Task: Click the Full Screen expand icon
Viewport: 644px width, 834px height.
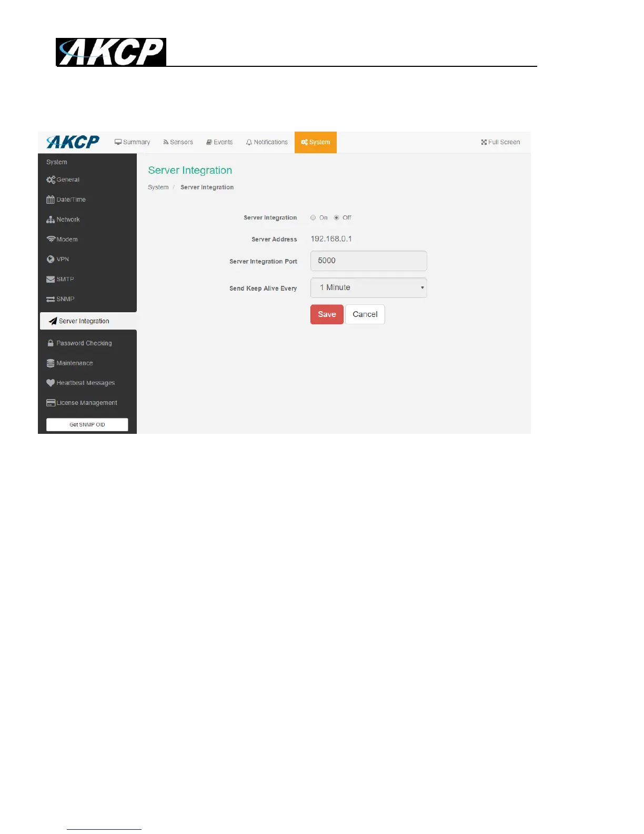Action: click(484, 142)
